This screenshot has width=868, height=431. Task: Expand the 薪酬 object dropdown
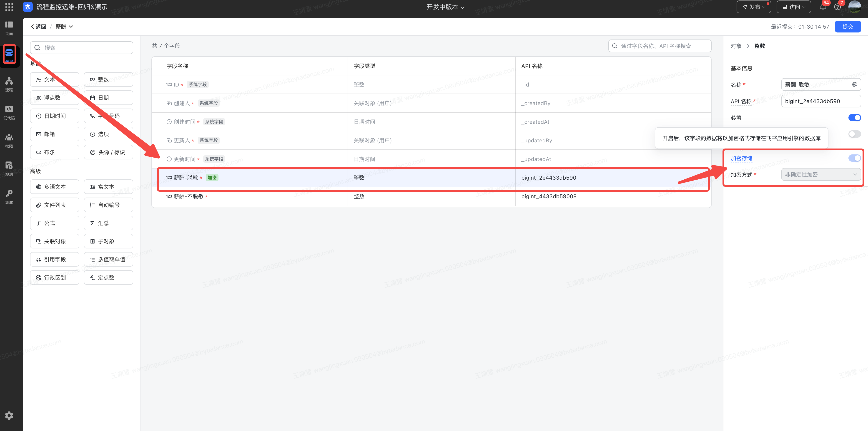tap(64, 27)
